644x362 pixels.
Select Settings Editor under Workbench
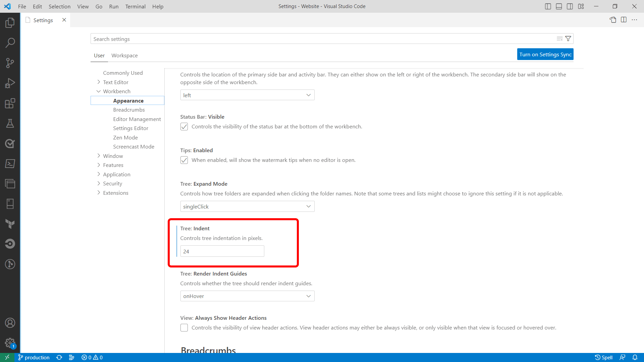130,128
